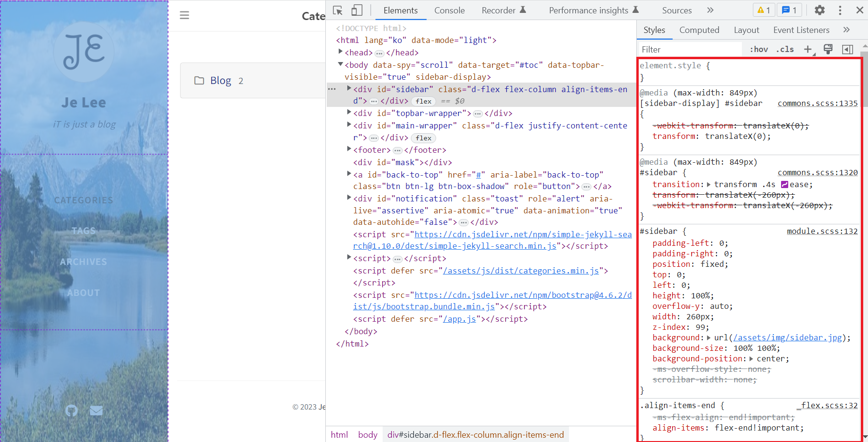Toggle the rendering emulations paintbrush icon
The width and height of the screenshot is (868, 442).
point(828,49)
